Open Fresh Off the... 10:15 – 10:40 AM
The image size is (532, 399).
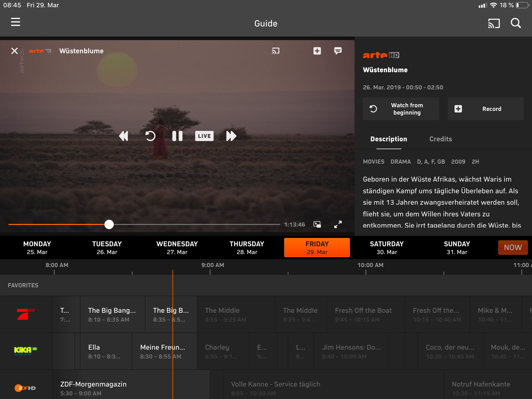tap(437, 315)
